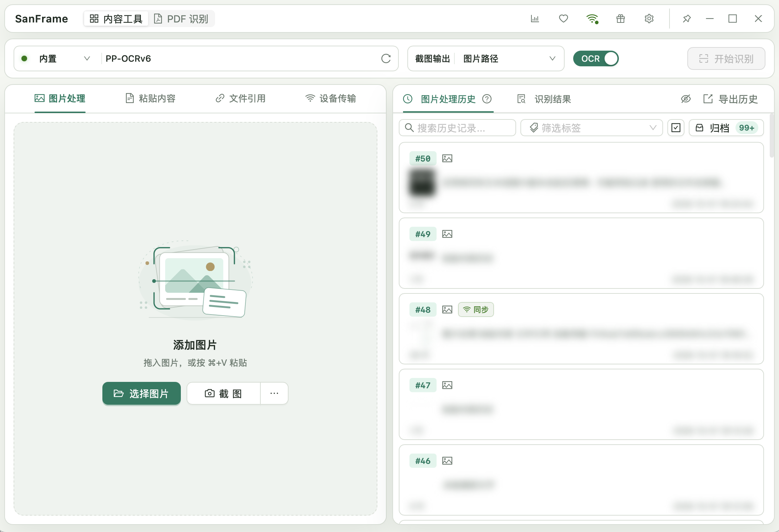Click image icon on entry #49
The width and height of the screenshot is (779, 532).
tap(447, 234)
